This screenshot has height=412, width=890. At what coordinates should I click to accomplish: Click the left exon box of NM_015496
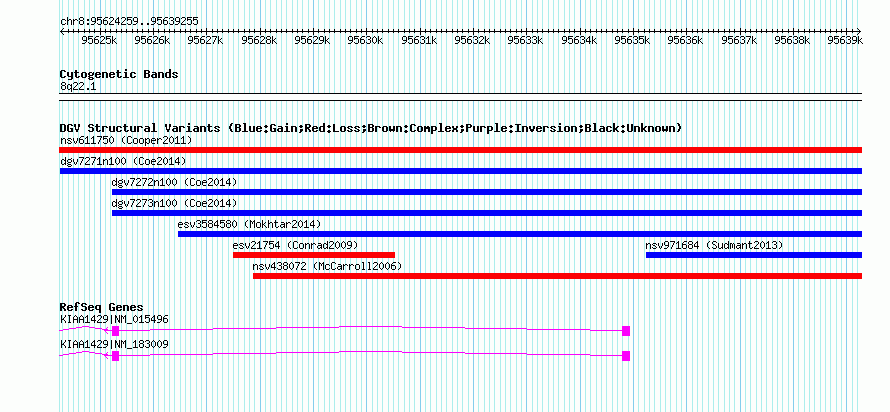116,331
